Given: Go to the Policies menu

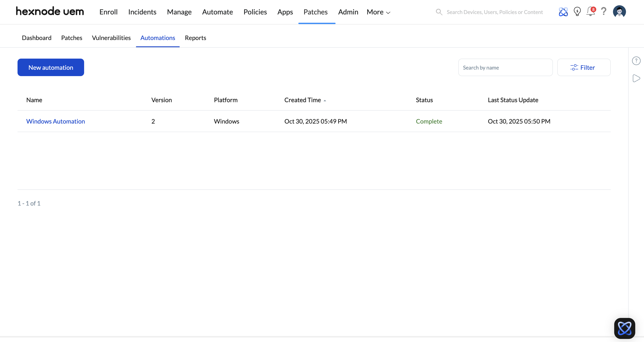Looking at the screenshot, I should (255, 12).
